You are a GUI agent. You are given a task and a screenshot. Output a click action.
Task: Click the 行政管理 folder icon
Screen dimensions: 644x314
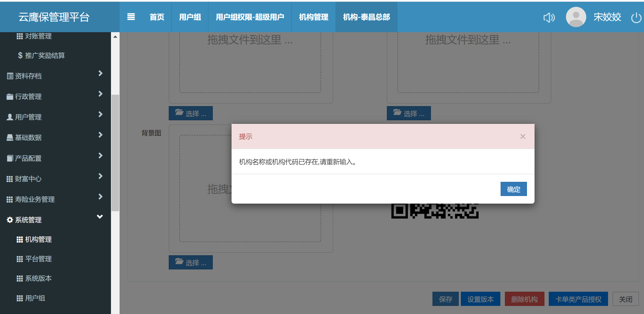10,96
